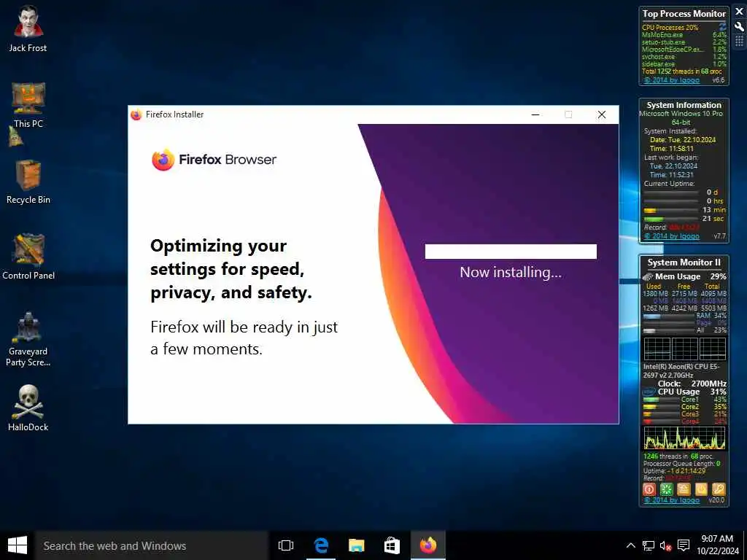Screen dimensions: 747x560
Task: Click the Core1 usage bar
Action: 661,400
